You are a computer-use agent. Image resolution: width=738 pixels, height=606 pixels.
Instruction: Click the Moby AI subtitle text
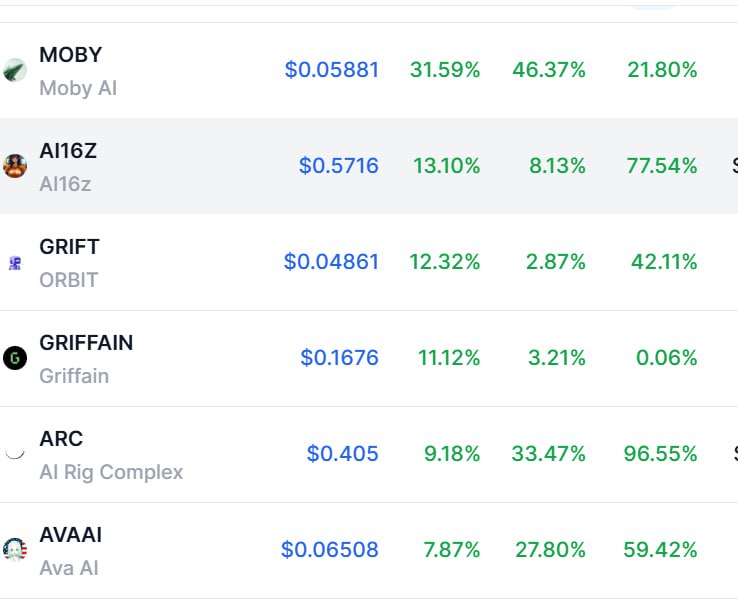tap(78, 88)
